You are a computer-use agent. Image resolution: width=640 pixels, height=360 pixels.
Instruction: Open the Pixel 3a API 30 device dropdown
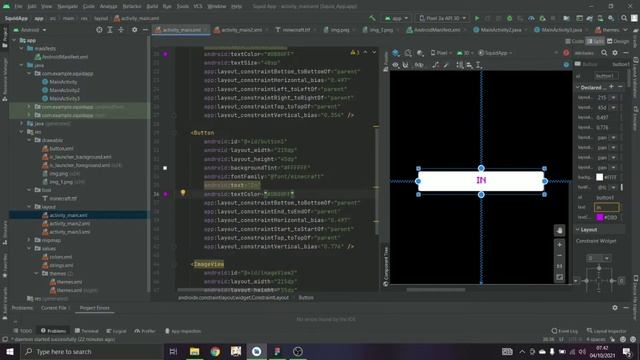click(442, 18)
